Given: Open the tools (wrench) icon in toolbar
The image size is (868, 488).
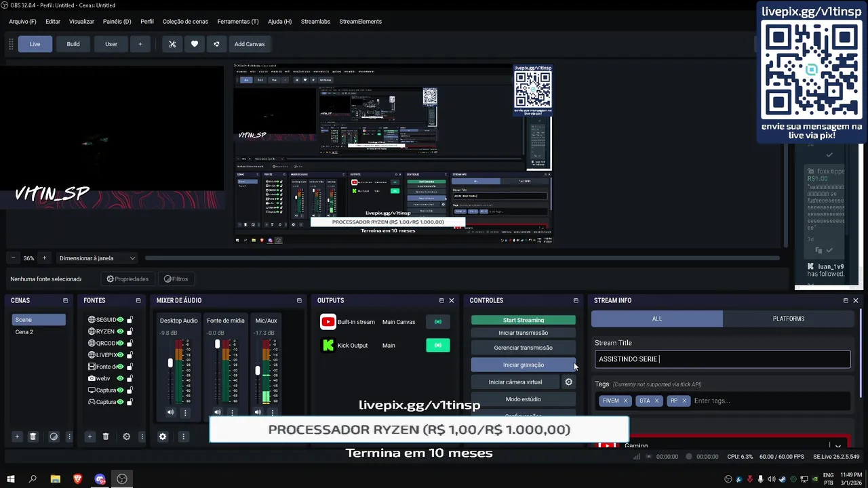Looking at the screenshot, I should [172, 44].
